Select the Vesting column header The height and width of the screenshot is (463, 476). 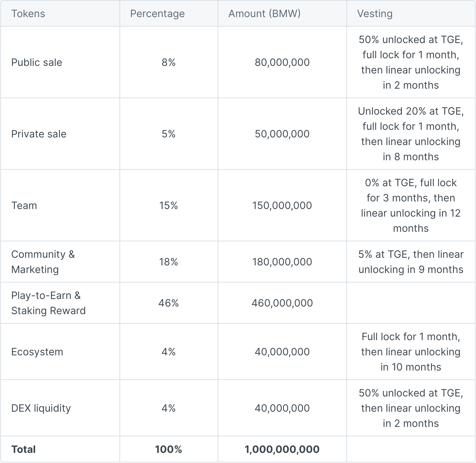point(375,14)
